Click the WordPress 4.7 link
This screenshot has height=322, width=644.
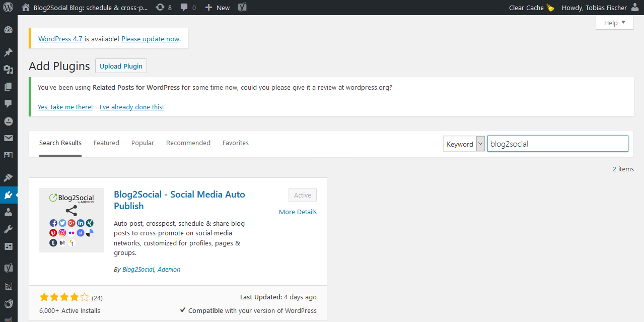point(60,39)
